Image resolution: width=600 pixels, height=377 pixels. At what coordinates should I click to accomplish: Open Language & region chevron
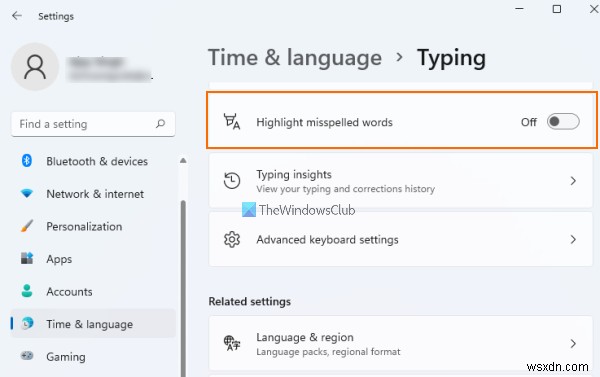pyautogui.click(x=573, y=343)
